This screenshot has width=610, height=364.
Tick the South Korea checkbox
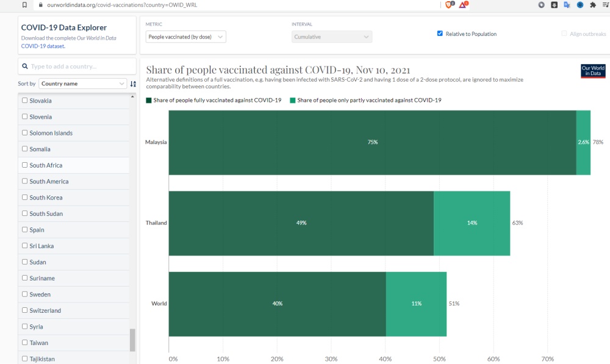[x=25, y=198]
